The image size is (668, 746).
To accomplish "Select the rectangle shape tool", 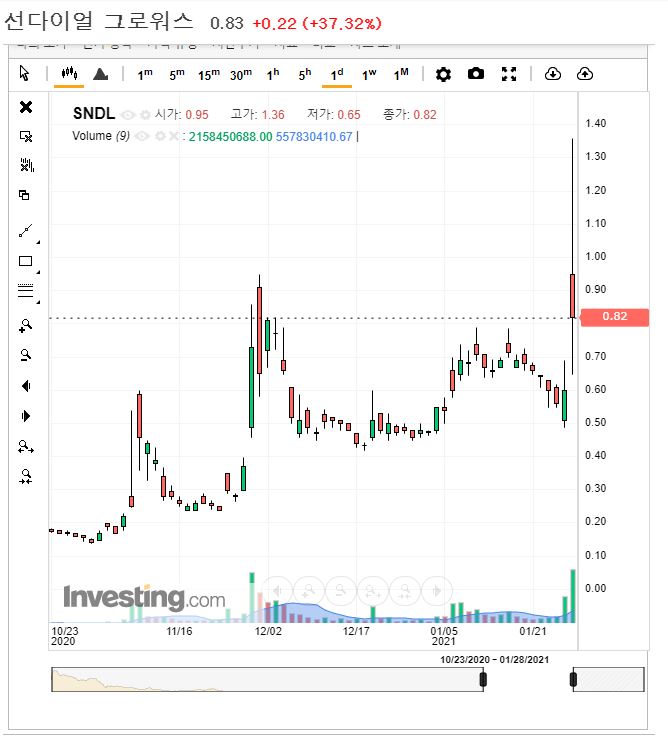I will coord(25,261).
